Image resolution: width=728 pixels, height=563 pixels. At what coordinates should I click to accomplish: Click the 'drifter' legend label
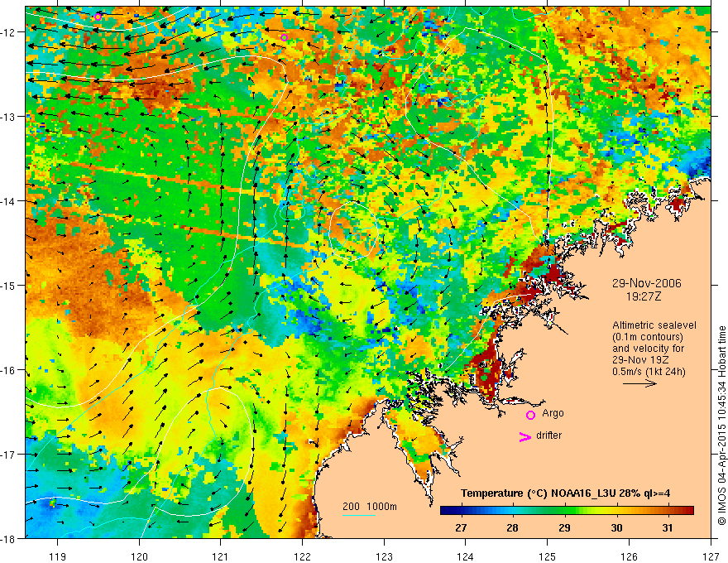click(548, 435)
